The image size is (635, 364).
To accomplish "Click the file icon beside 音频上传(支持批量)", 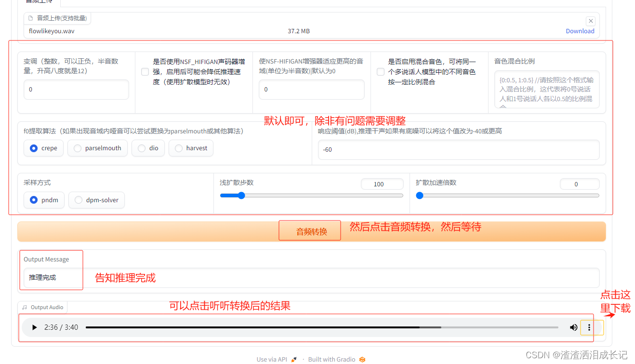I will tap(29, 18).
